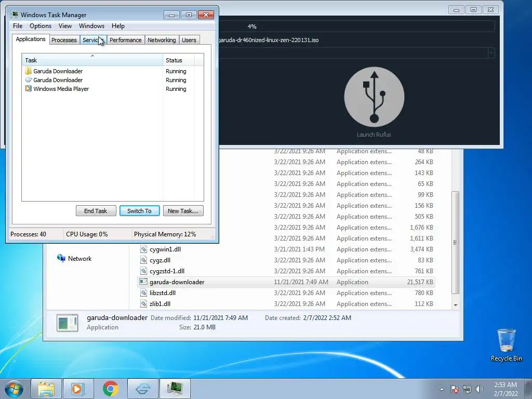Screen dimensions: 532x399
Task: Click the cygz.dll file icon
Action: tap(143, 260)
